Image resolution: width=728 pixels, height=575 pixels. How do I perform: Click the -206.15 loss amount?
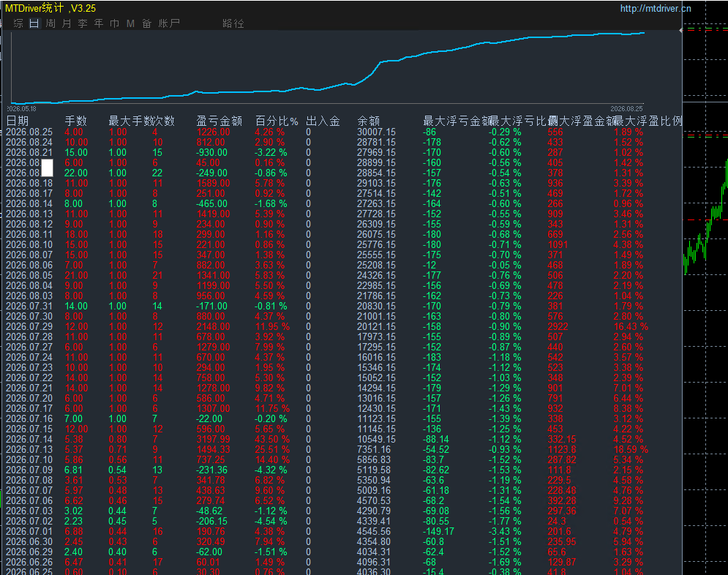tap(211, 521)
